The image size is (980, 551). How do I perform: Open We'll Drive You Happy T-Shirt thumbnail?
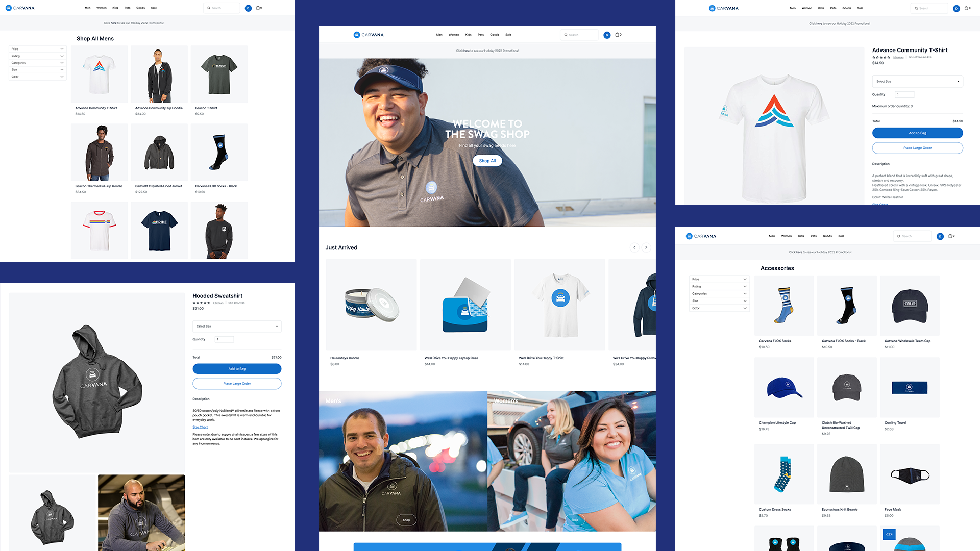[560, 305]
